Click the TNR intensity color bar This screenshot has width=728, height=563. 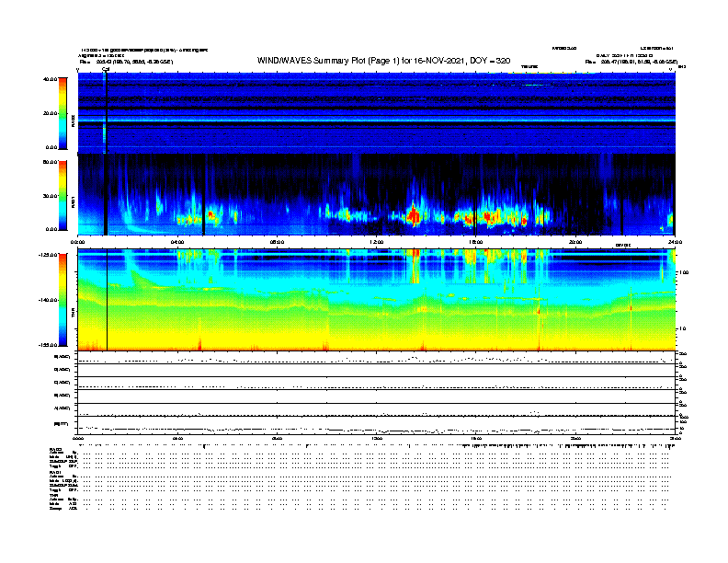tap(63, 300)
